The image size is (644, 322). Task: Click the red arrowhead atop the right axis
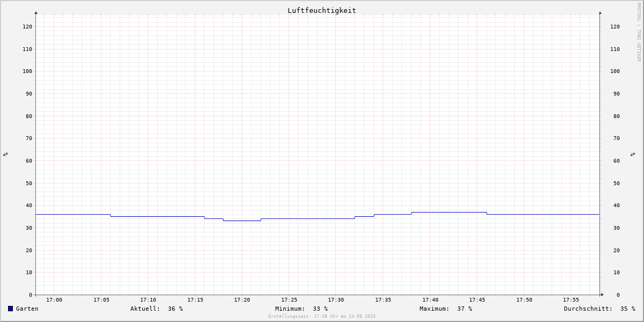click(x=600, y=12)
